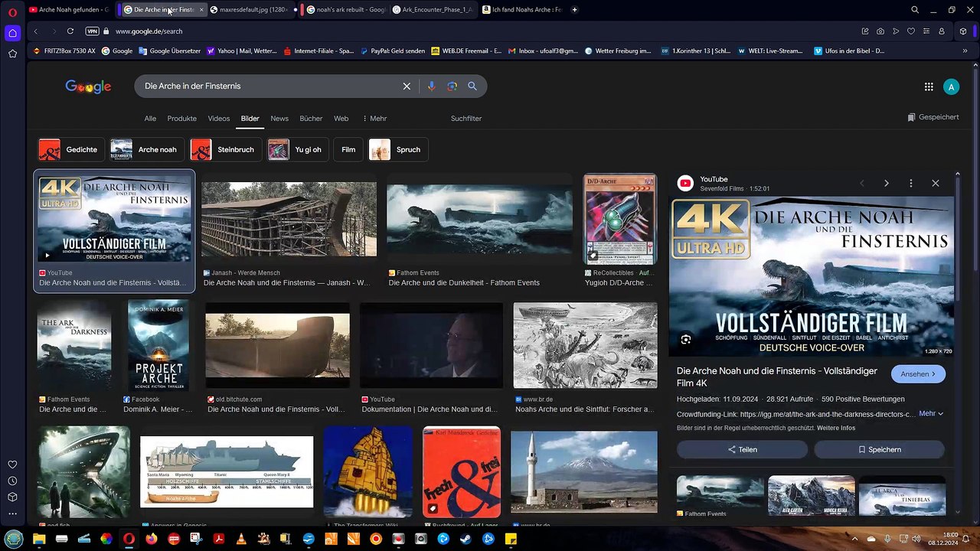Screen dimensions: 980x551
Task: Add page to bookmarks heart icon
Action: [x=911, y=31]
